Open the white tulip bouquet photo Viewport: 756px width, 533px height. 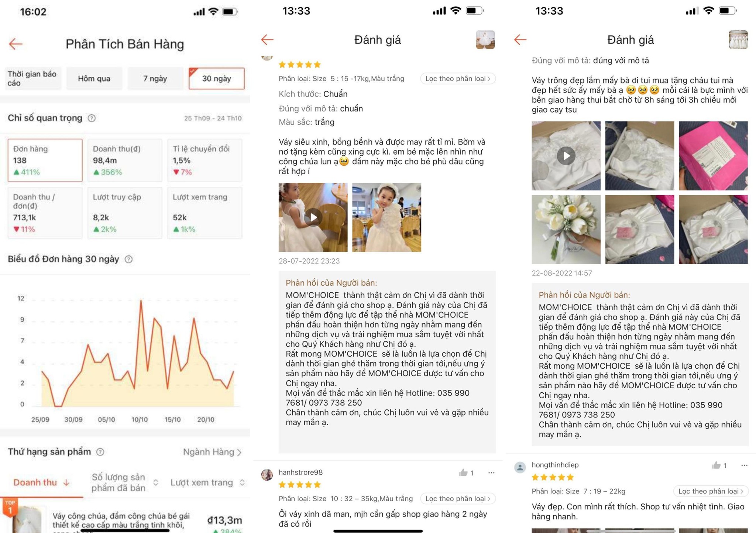coord(566,229)
